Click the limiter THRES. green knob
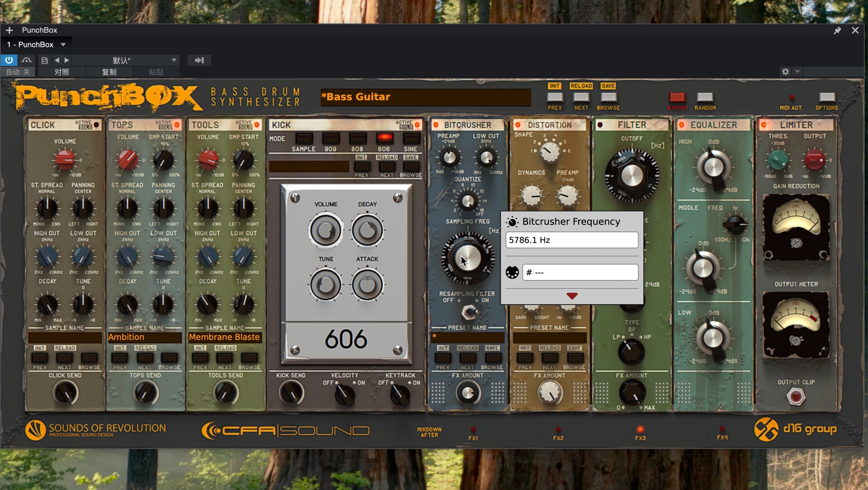This screenshot has height=490, width=868. (778, 159)
